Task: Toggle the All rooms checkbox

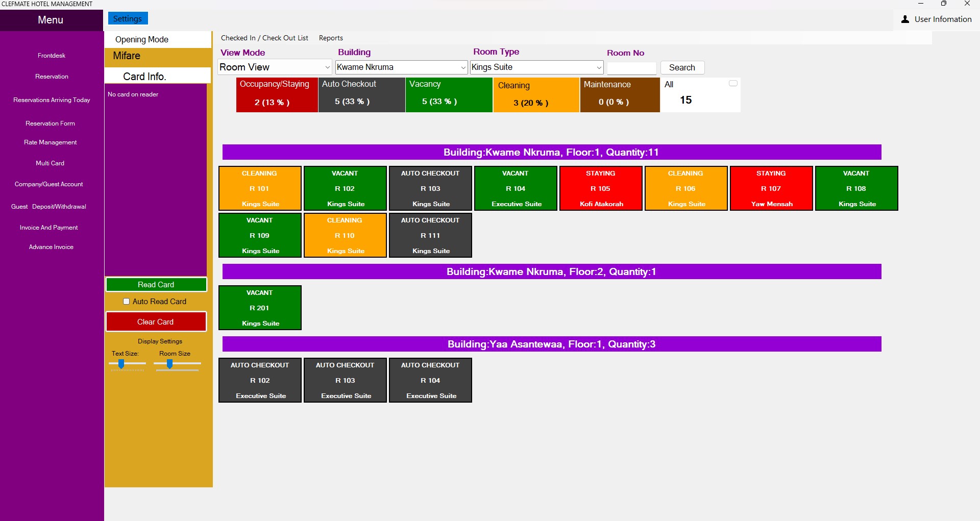Action: 733,84
